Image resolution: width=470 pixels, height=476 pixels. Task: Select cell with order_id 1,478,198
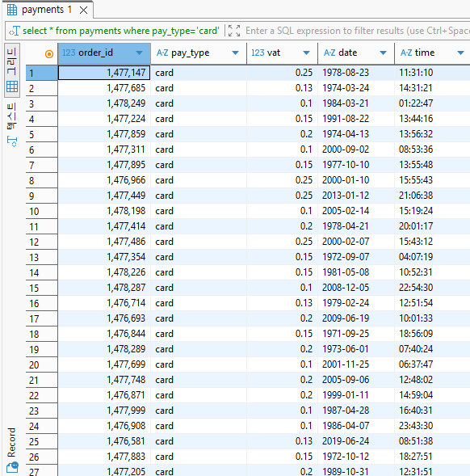(104, 211)
